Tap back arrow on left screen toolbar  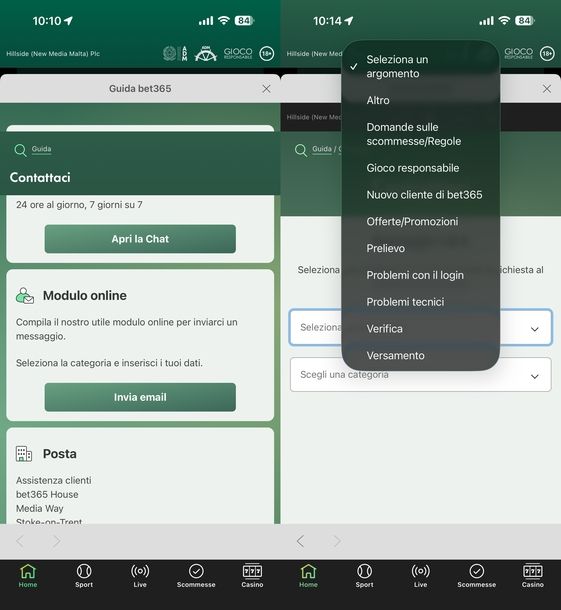point(20,541)
